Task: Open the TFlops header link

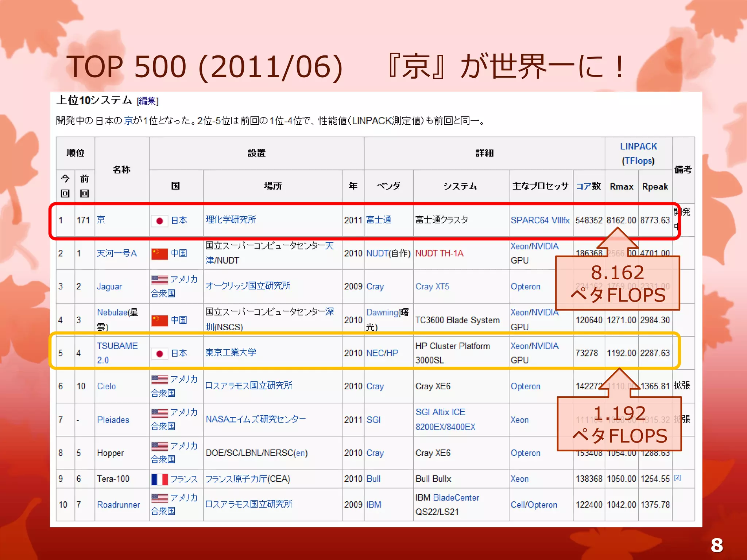Action: [x=638, y=161]
